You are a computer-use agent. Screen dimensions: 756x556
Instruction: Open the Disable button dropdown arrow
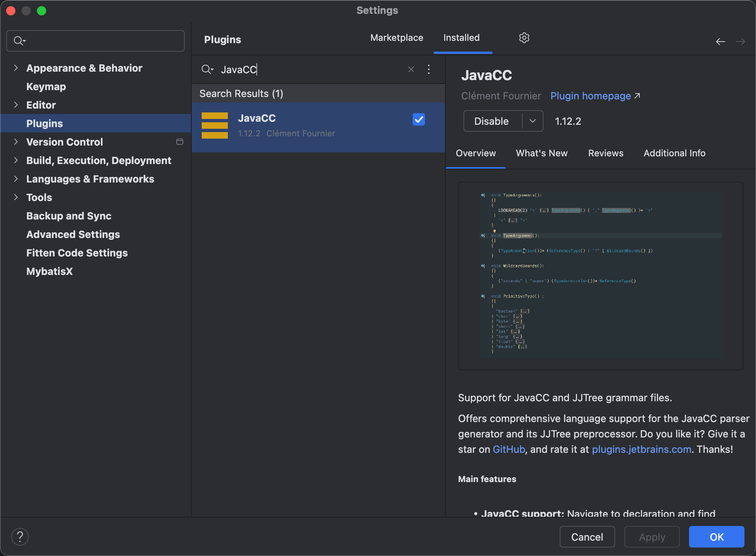(533, 121)
